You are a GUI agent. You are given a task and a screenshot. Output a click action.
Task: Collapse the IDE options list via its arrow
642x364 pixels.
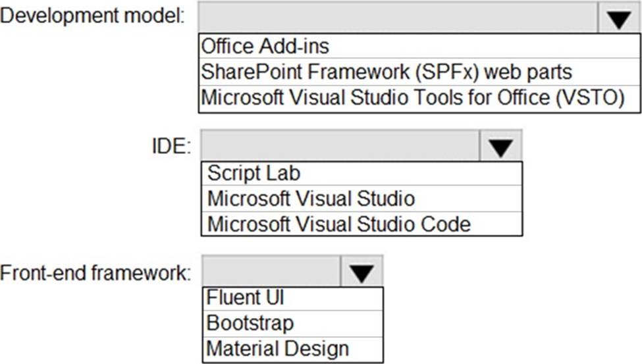(500, 146)
